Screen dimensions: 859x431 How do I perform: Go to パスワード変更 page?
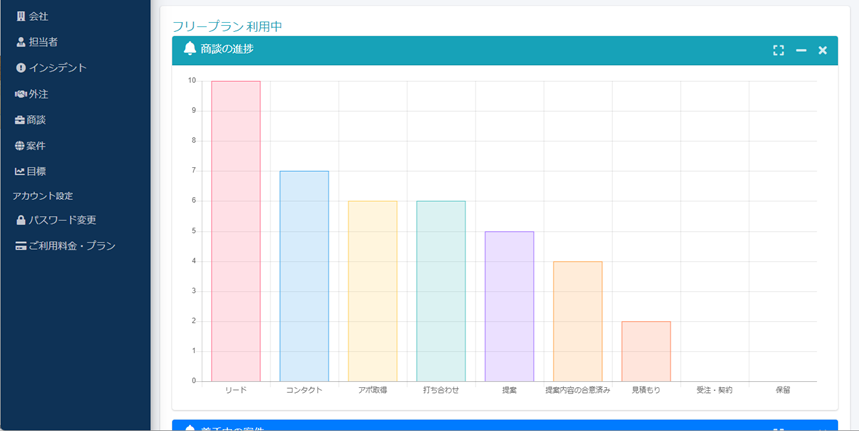pos(62,220)
